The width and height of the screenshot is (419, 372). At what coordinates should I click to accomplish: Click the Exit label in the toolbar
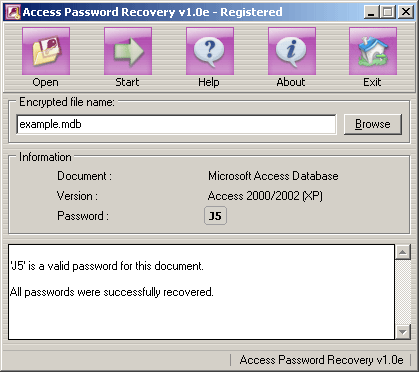[x=372, y=82]
